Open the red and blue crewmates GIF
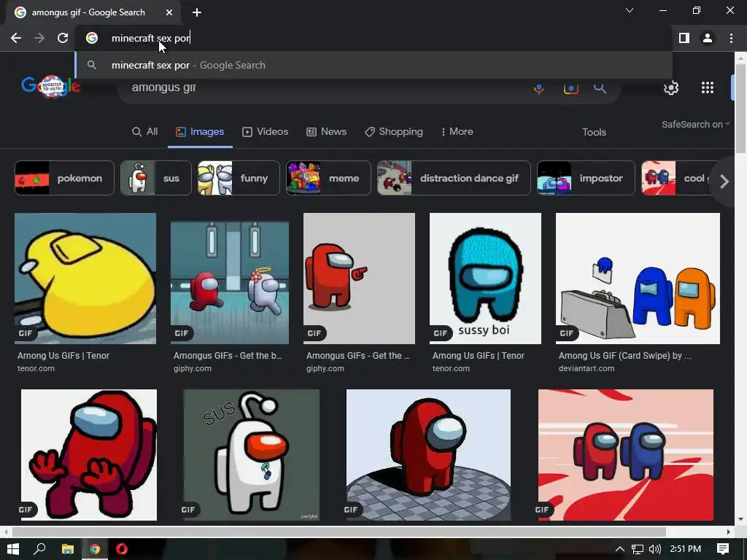The width and height of the screenshot is (747, 560). 626,455
